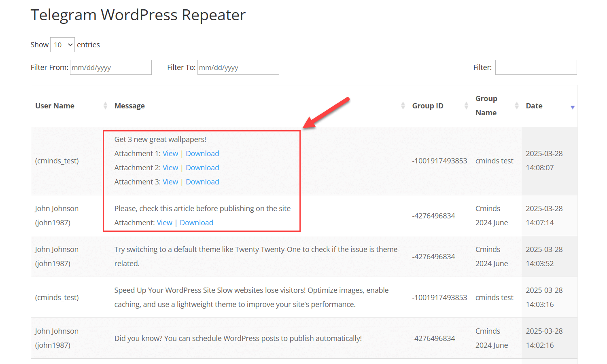Sort by Group ID column arrows
Screen dimensions: 607x364
pos(466,106)
